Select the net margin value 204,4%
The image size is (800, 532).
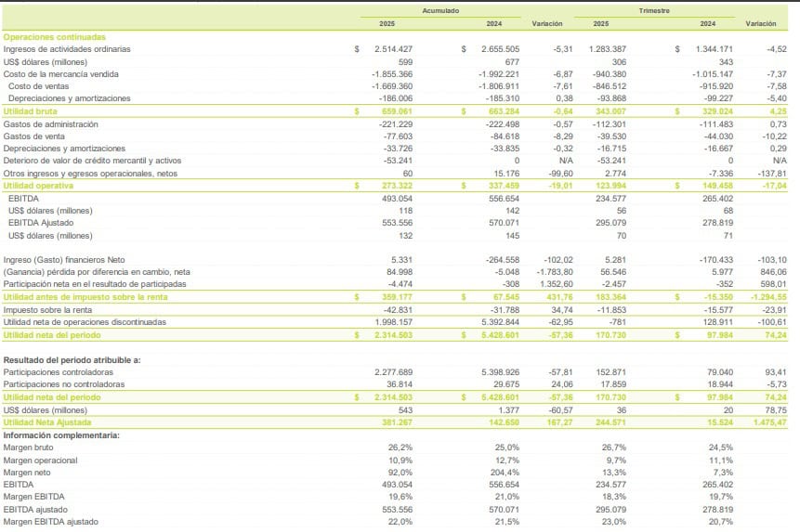tap(505, 473)
